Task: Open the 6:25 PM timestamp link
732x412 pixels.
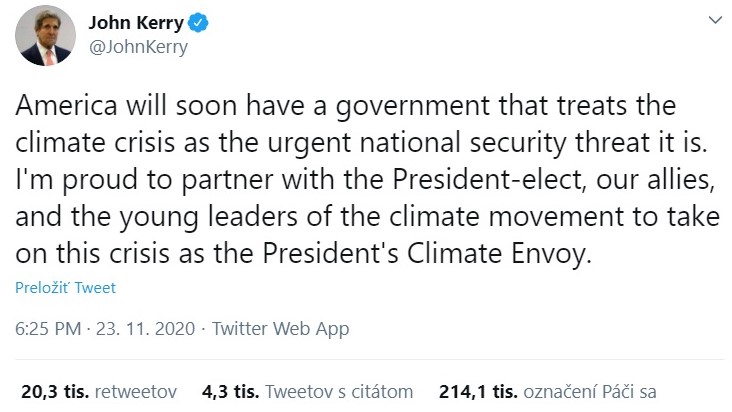Action: coord(47,328)
